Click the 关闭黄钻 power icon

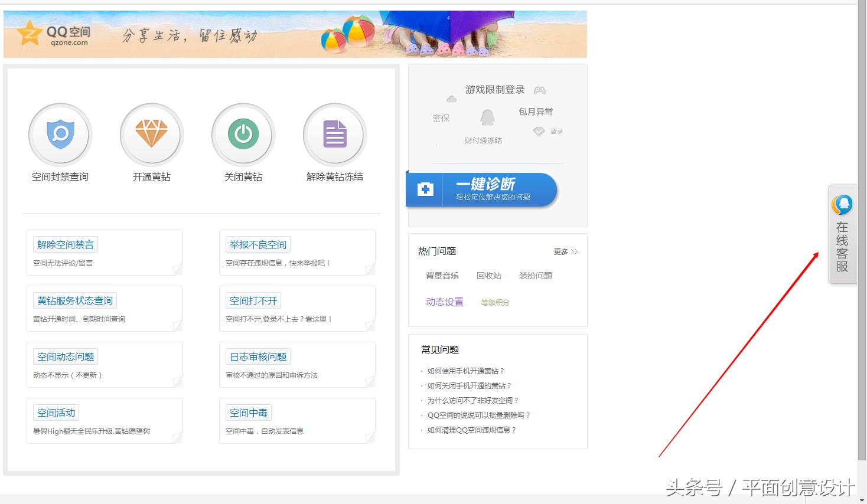point(243,134)
